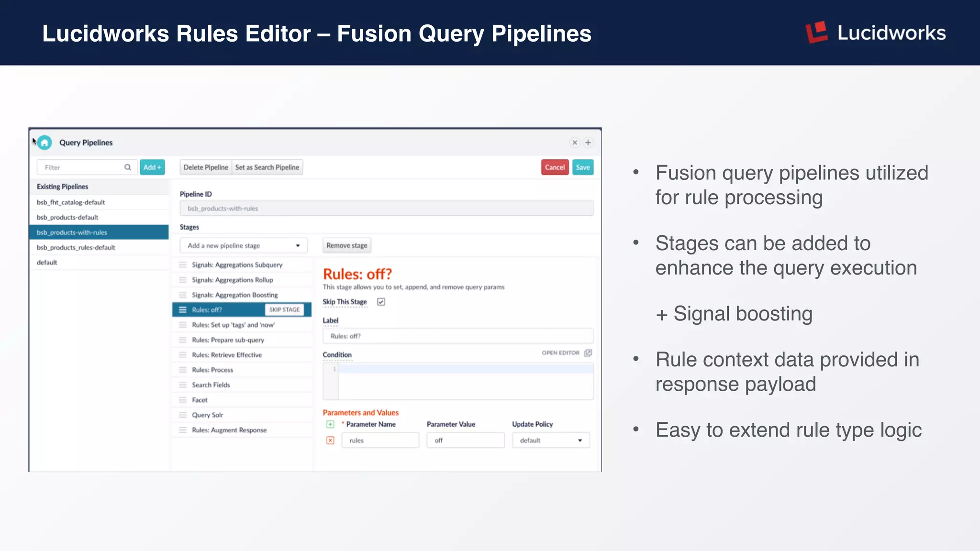Viewport: 980px width, 551px height.
Task: Click the Add + button
Action: 152,167
